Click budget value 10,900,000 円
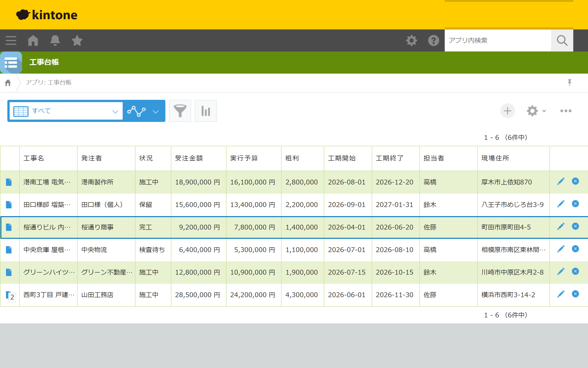The width and height of the screenshot is (588, 368). coord(253,272)
